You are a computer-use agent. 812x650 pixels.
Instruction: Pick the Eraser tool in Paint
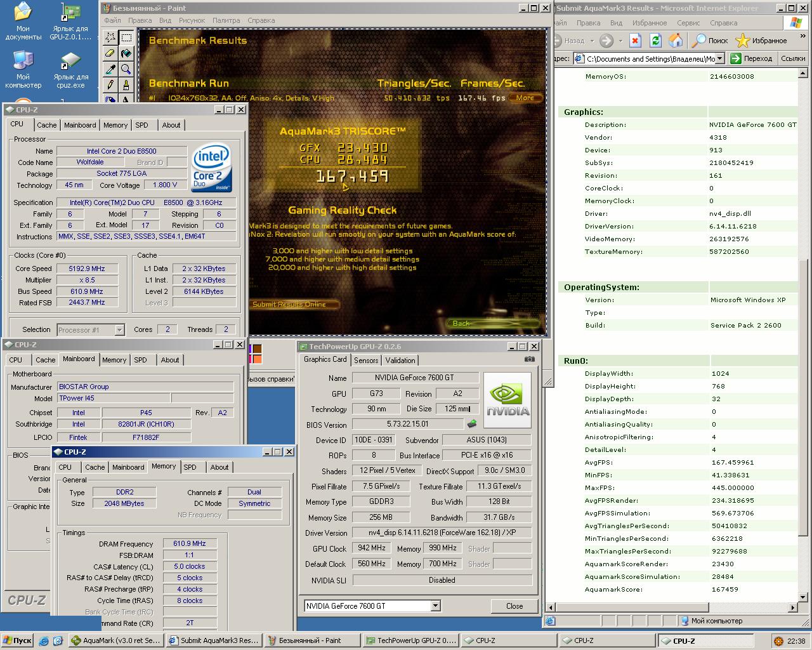tap(110, 53)
